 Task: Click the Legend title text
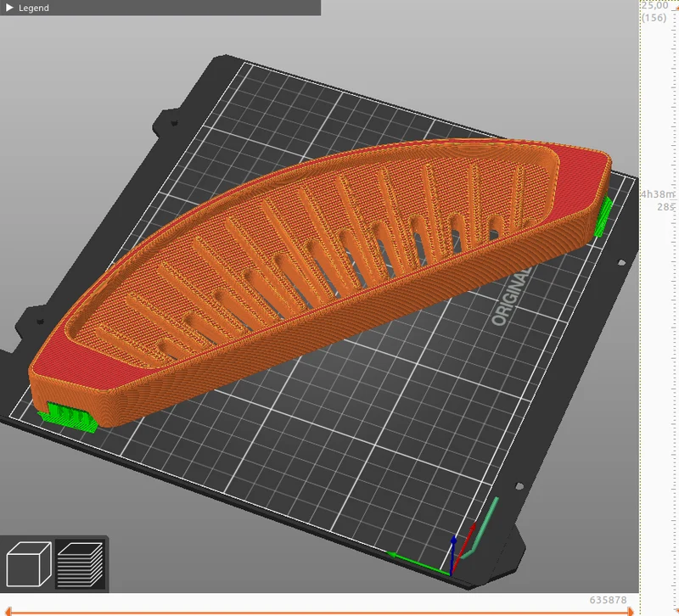point(34,8)
